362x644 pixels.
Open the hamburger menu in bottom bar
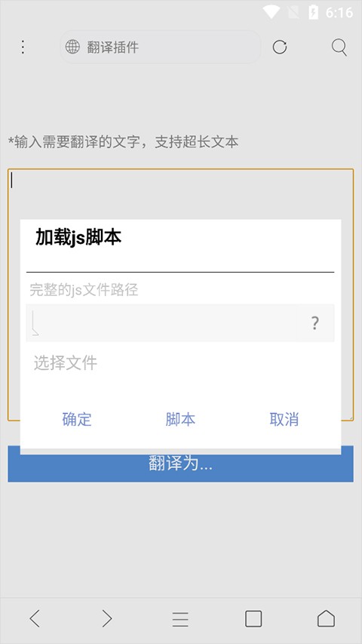pyautogui.click(x=180, y=619)
